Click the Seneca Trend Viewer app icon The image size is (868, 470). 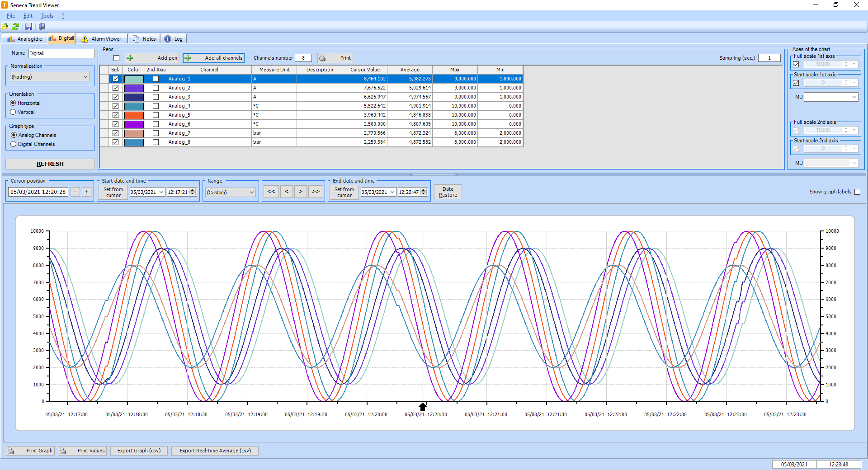(x=5, y=5)
